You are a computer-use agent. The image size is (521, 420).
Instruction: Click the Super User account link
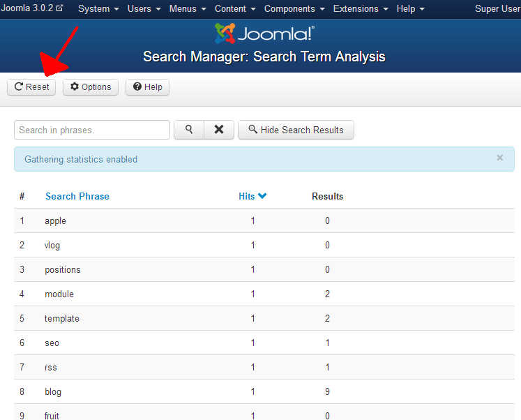(x=497, y=8)
